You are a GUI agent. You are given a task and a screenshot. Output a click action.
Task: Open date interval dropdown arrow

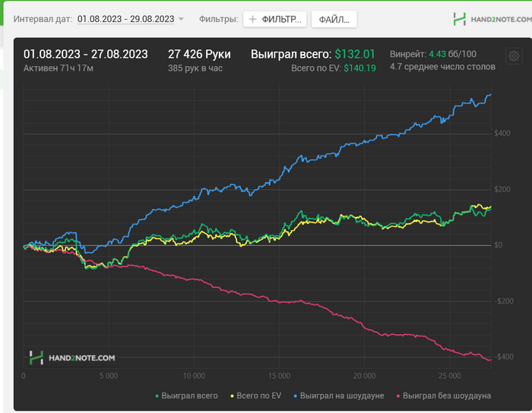click(x=181, y=19)
